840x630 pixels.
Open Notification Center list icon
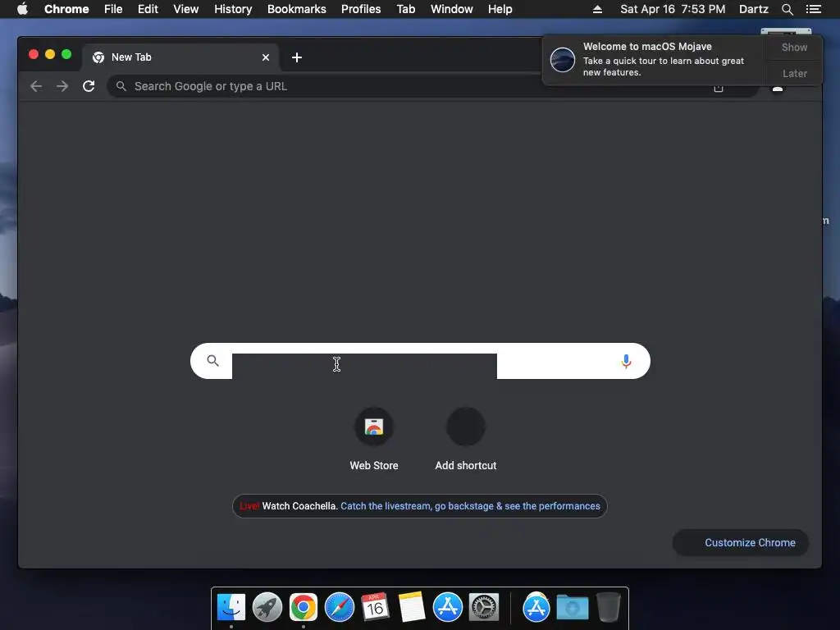[813, 9]
